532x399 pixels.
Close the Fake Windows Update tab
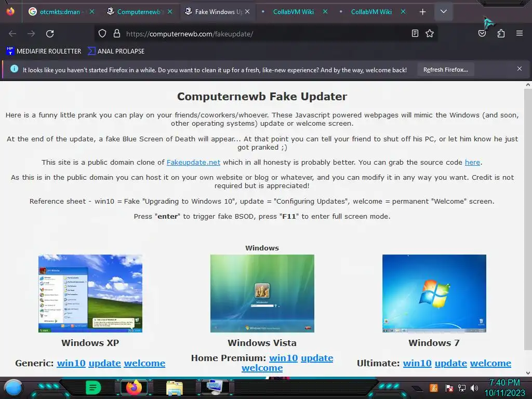(247, 12)
